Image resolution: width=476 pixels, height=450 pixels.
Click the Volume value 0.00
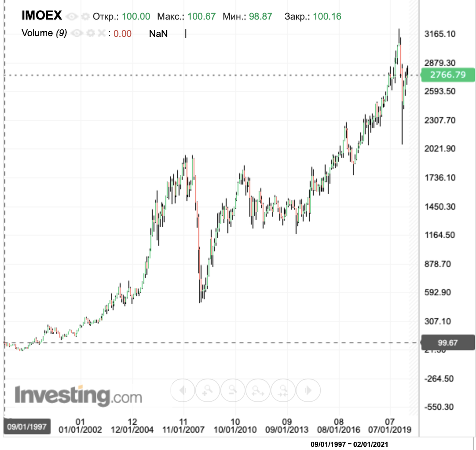point(123,34)
